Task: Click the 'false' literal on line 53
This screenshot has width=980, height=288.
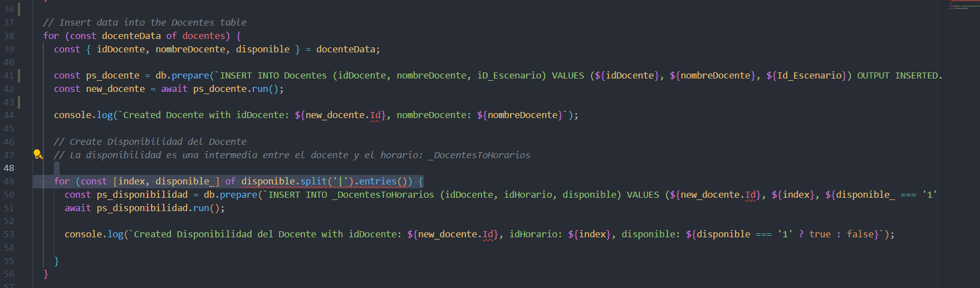Action: (860, 234)
